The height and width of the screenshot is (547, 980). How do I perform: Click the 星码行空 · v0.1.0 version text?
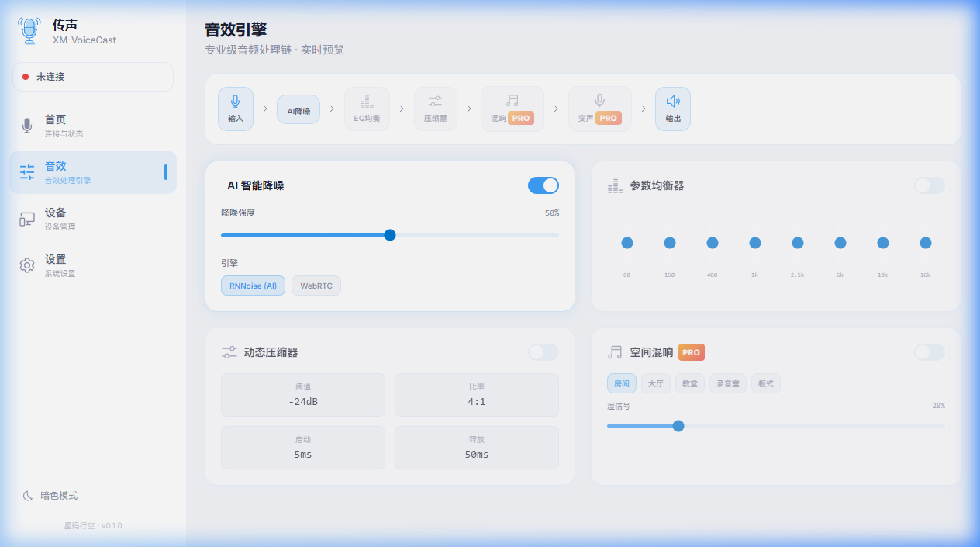(x=93, y=525)
